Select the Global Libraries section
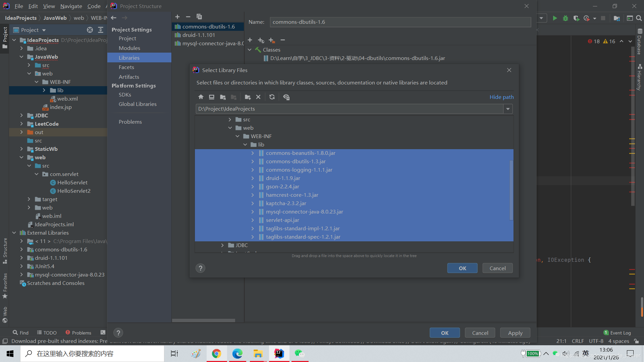Screen dimensions: 644x362 pyautogui.click(x=138, y=104)
